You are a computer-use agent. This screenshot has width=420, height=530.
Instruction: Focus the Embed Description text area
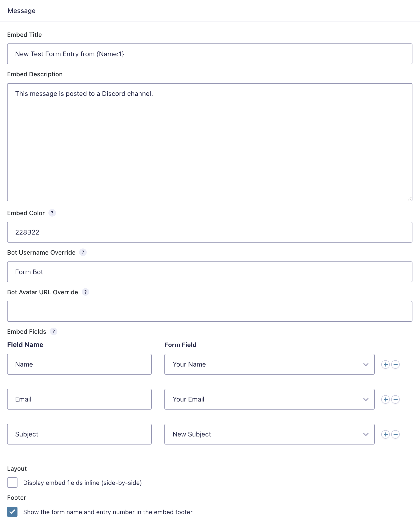pyautogui.click(x=210, y=142)
